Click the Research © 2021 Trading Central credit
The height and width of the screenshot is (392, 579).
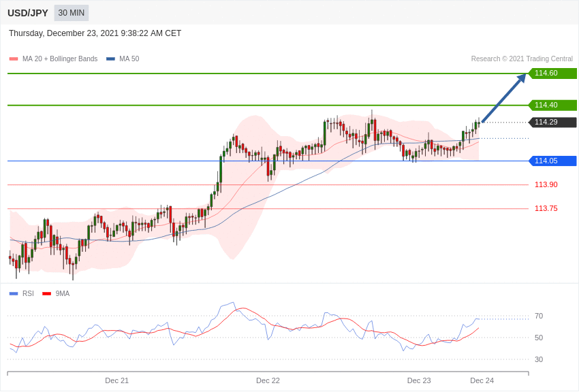[522, 59]
